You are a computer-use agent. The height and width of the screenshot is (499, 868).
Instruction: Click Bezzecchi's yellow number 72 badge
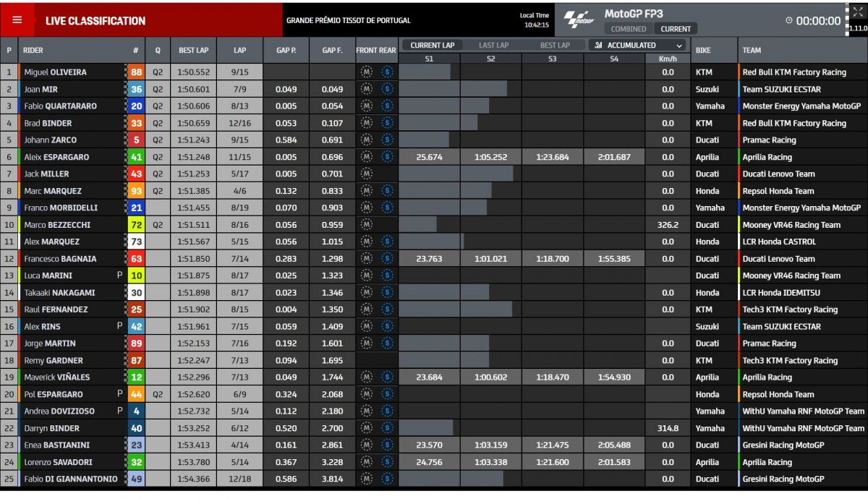click(136, 224)
